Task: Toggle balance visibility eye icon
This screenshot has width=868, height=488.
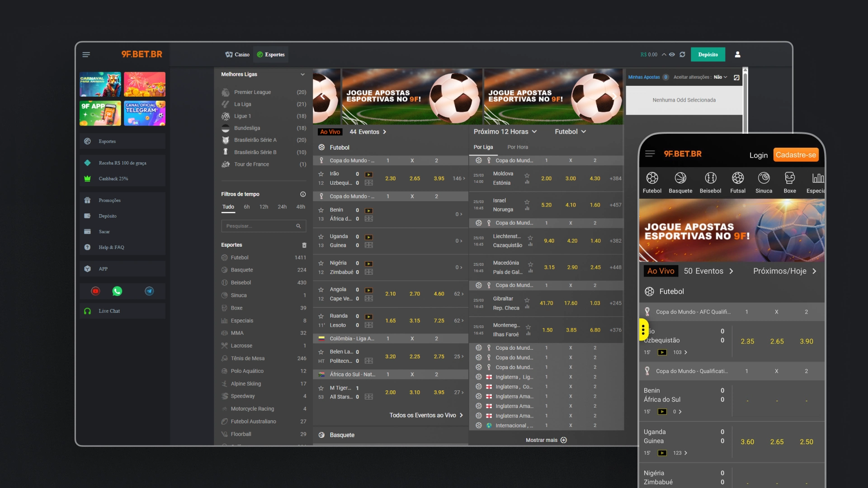Action: [x=672, y=55]
